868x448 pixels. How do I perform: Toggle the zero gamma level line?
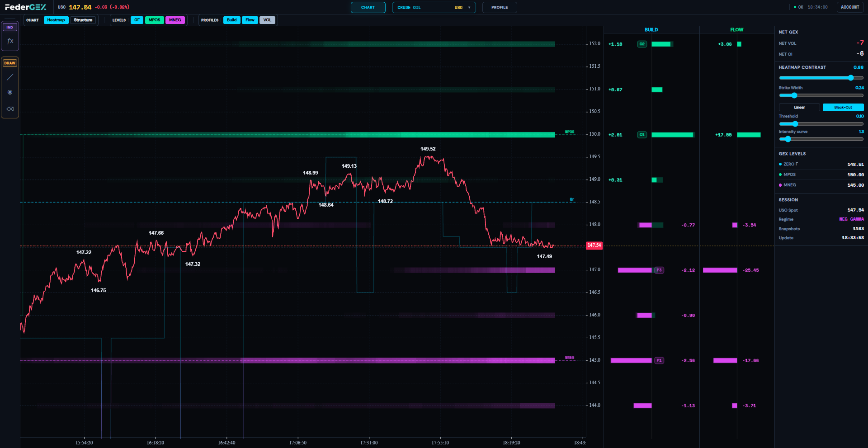[x=137, y=20]
